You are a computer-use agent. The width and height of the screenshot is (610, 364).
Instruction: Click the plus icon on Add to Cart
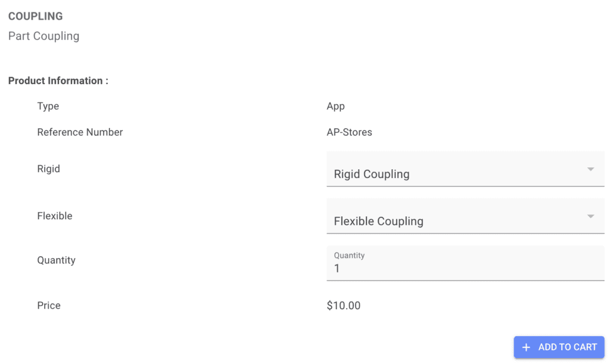click(x=526, y=347)
